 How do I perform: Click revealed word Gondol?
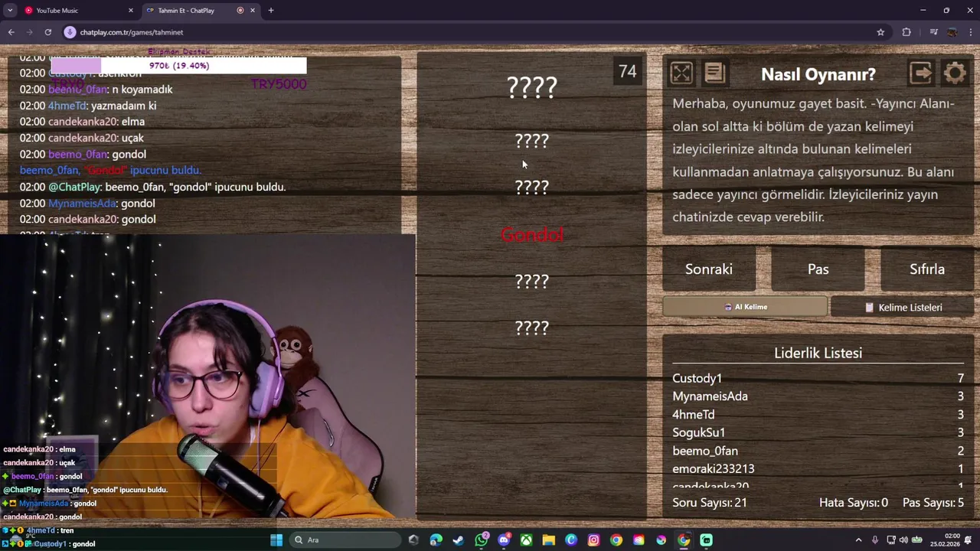(532, 235)
